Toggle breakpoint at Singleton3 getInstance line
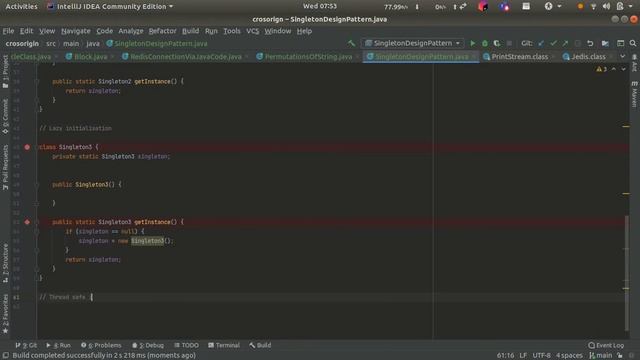 (27, 222)
